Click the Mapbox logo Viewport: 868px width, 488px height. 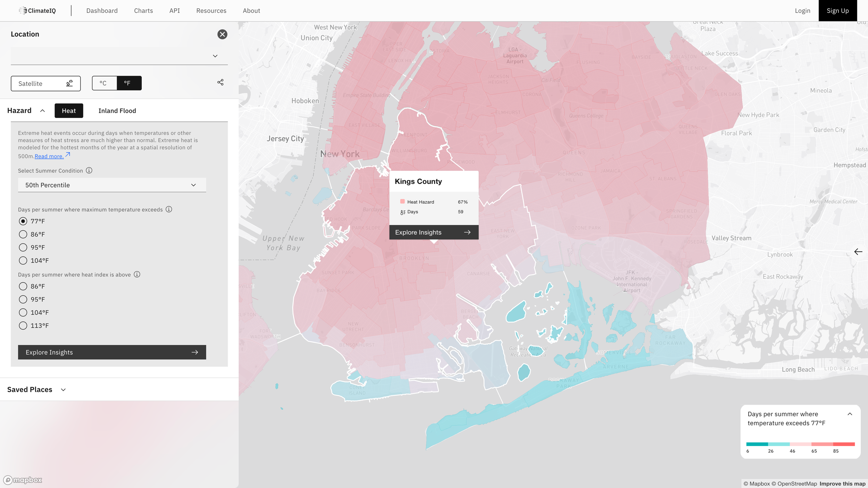23,480
